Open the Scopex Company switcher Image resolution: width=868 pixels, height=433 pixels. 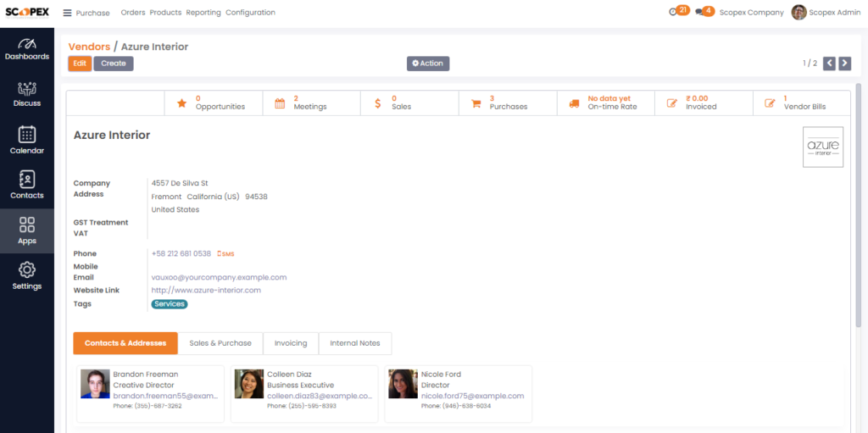click(751, 12)
